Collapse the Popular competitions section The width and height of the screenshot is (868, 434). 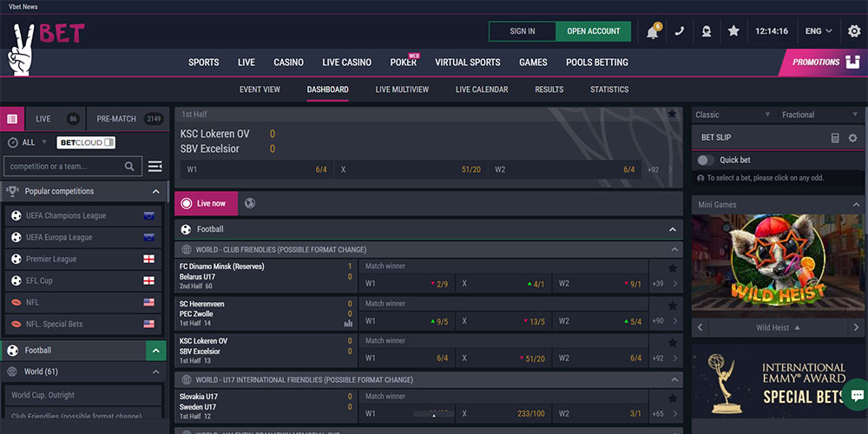[x=155, y=191]
